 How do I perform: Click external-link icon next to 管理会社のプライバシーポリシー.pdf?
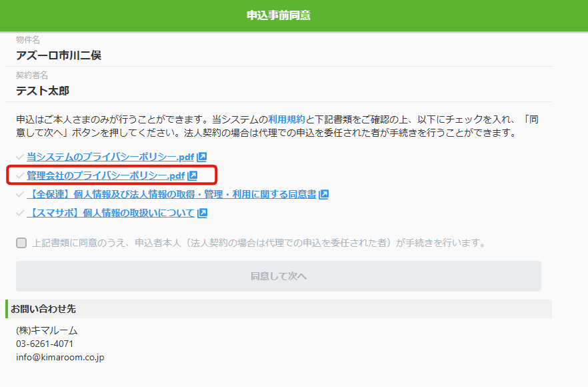click(x=193, y=175)
